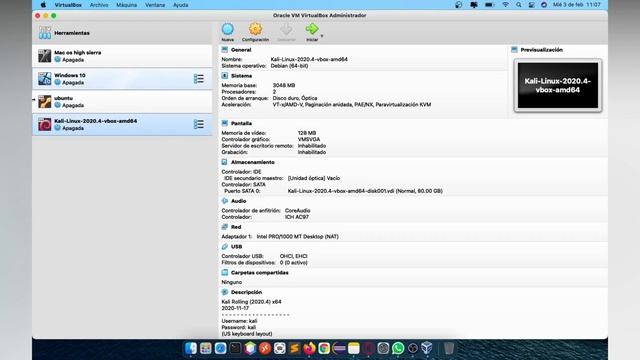This screenshot has width=640, height=360.
Task: Select the Kali-Linux-2020.4-vbox-amd64 machine row
Action: pyautogui.click(x=122, y=124)
